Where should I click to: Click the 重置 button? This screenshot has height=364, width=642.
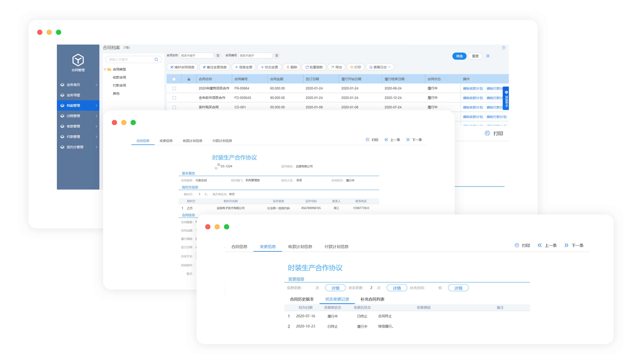[x=475, y=56]
